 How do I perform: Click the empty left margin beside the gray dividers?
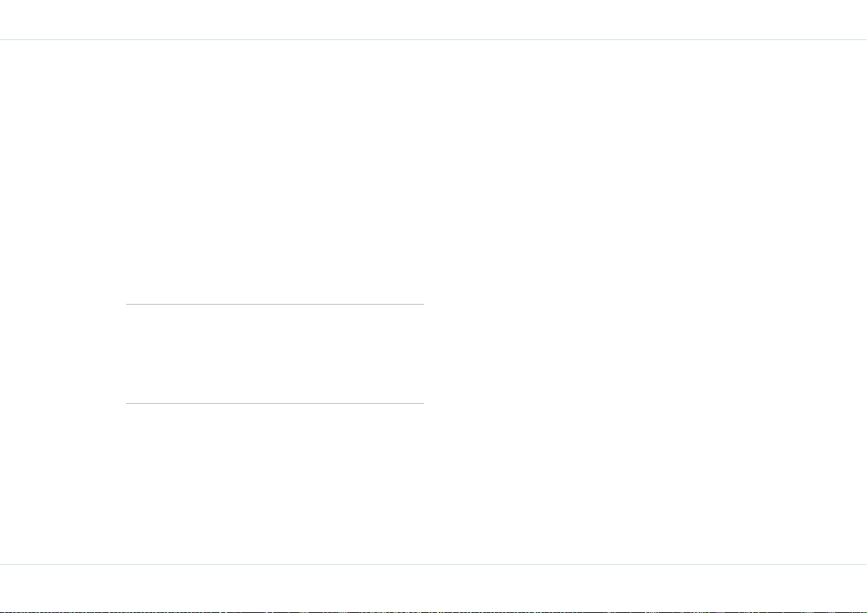coord(63,354)
